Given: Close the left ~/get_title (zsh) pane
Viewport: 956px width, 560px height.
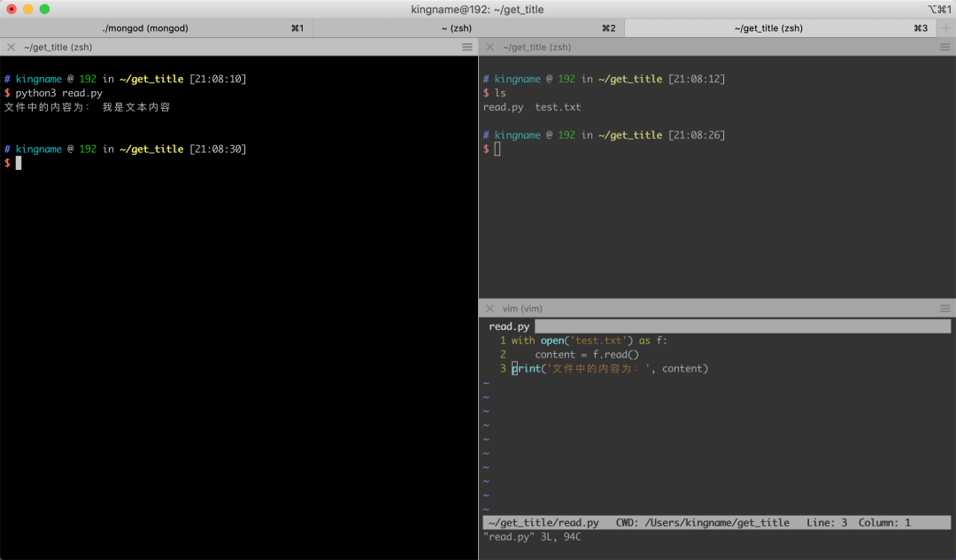Looking at the screenshot, I should pos(11,47).
